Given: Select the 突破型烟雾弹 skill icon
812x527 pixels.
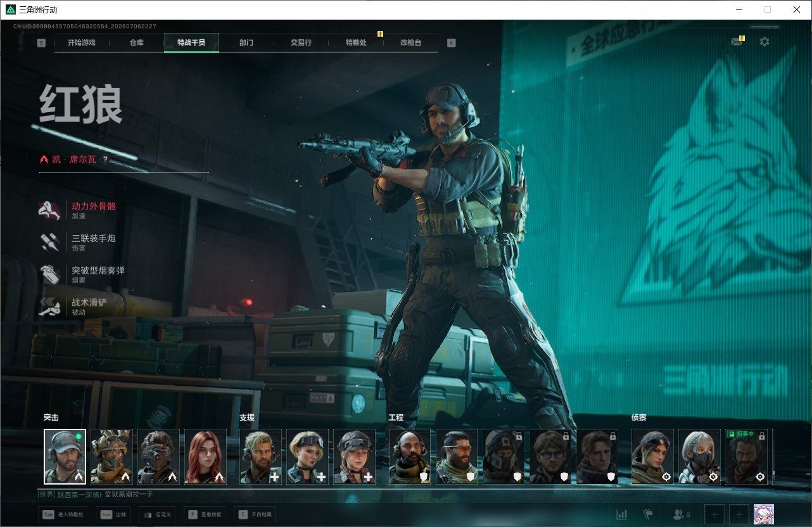Looking at the screenshot, I should point(49,274).
